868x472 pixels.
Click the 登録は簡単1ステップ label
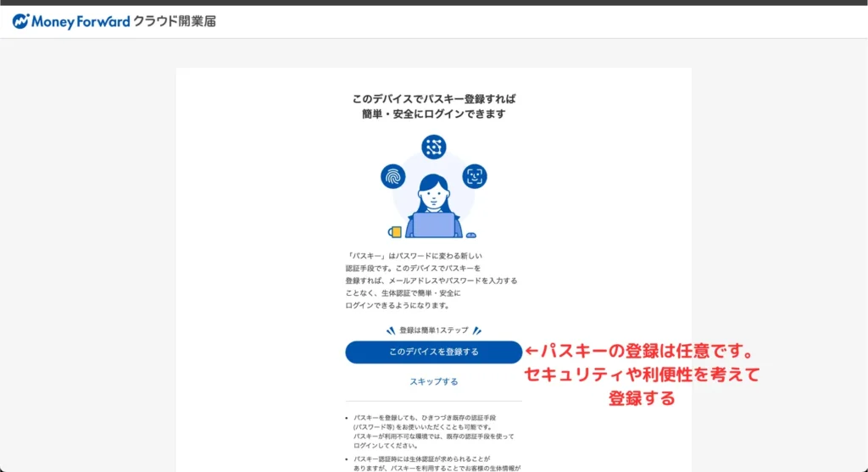click(x=434, y=330)
